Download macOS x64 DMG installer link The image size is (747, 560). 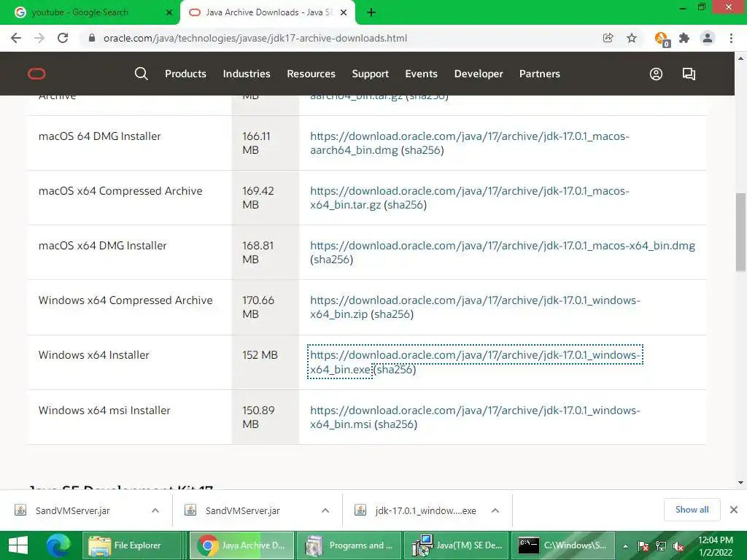503,246
